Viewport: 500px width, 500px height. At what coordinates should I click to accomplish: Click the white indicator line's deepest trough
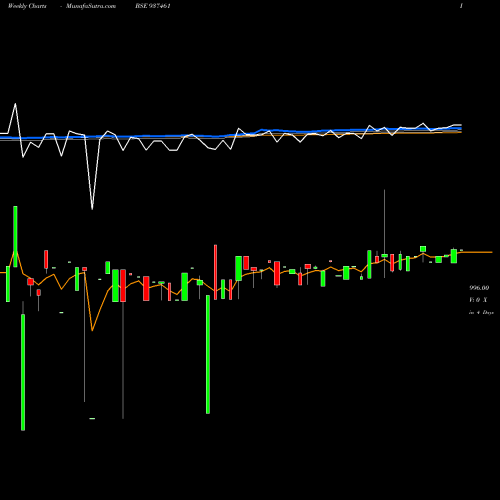click(x=92, y=209)
